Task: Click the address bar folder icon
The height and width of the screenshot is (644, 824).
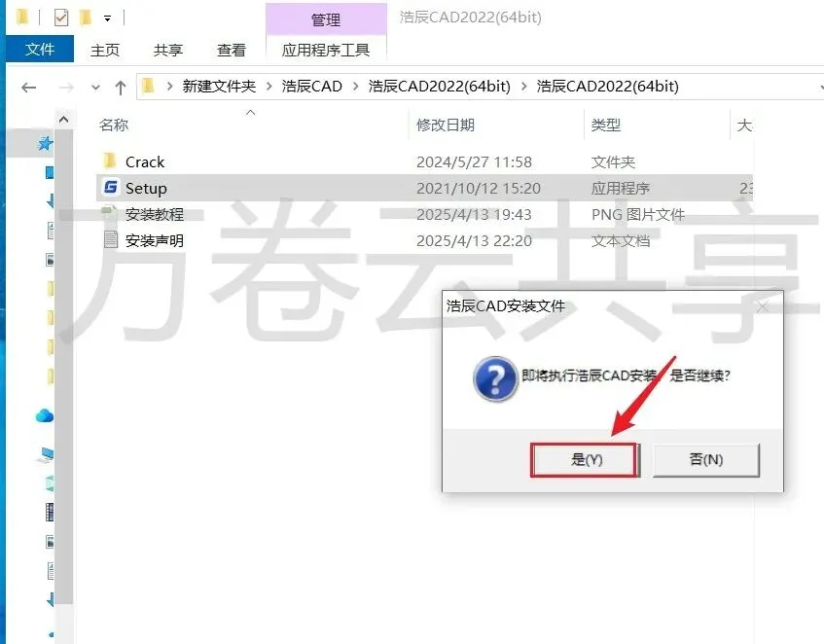Action: tap(148, 86)
